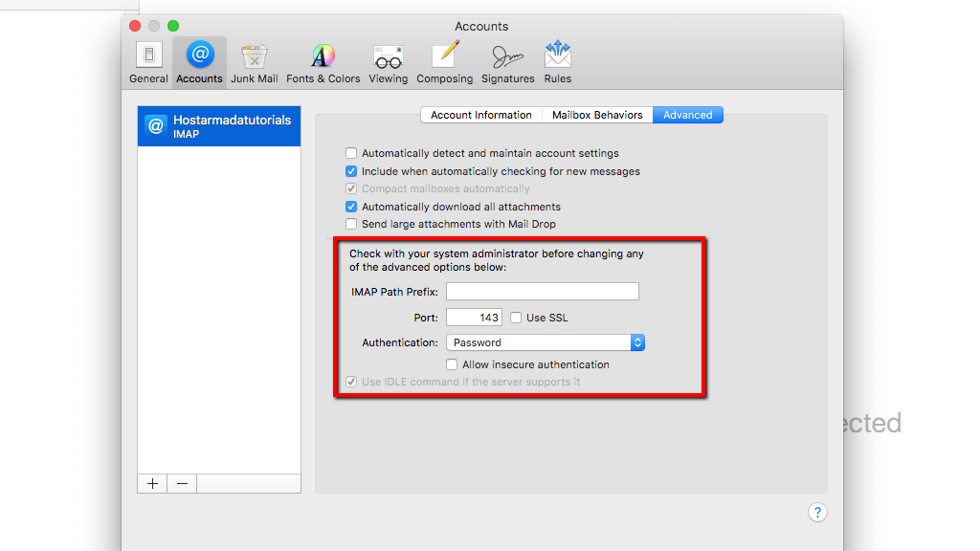Click the Port field showing 143
This screenshot has width=980, height=551.
[474, 318]
